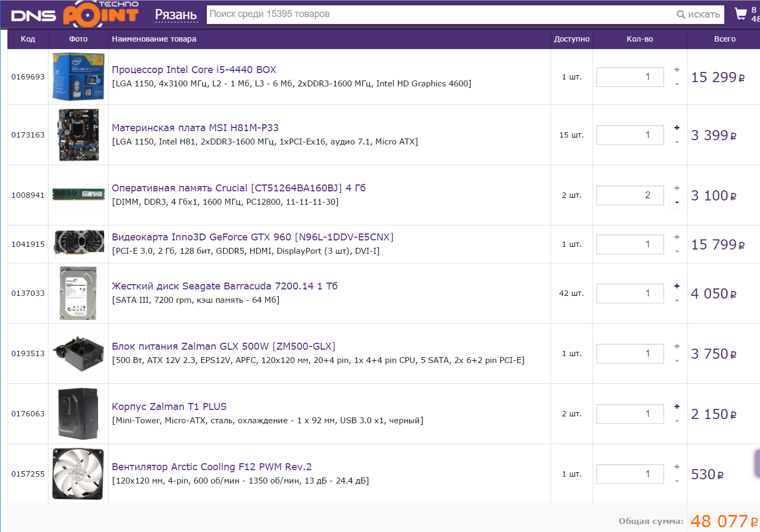Open Оперативная память Crucial 4 Гб link
Image resolution: width=760 pixels, height=532 pixels.
click(x=239, y=188)
